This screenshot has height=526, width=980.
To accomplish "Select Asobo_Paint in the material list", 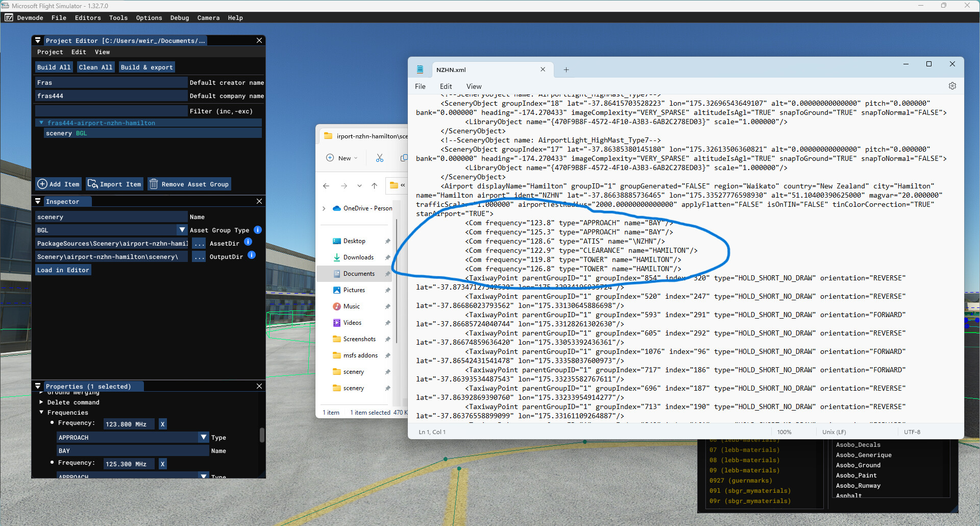I will coord(856,475).
